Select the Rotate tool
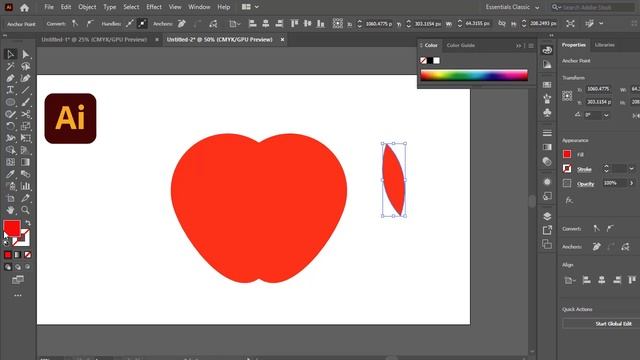640x360 pixels. 11,126
